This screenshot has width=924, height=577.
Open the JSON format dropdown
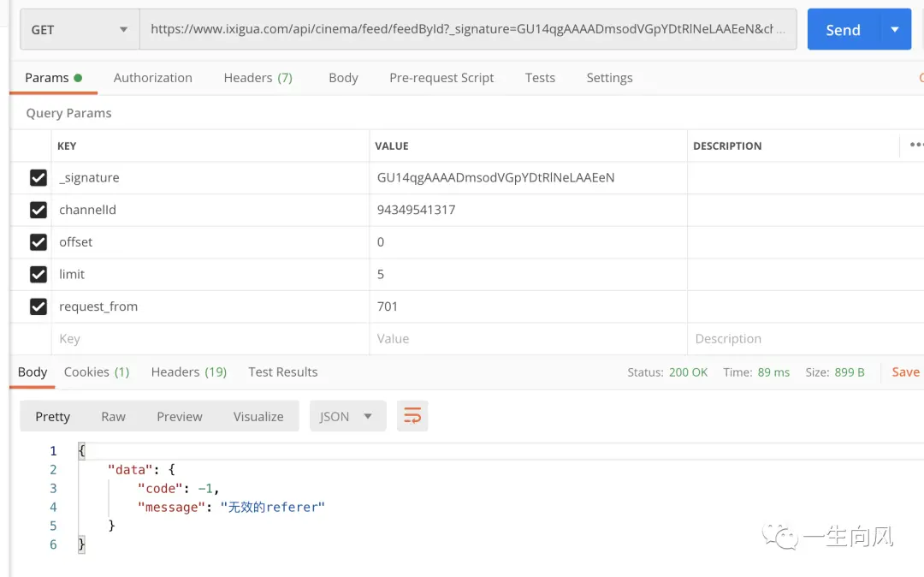click(x=347, y=417)
